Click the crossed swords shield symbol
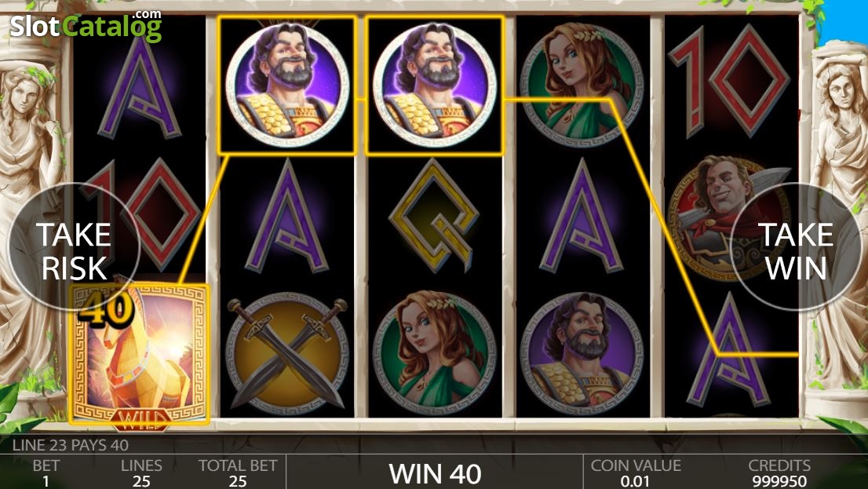Screen dimensions: 868x489 coord(286,355)
